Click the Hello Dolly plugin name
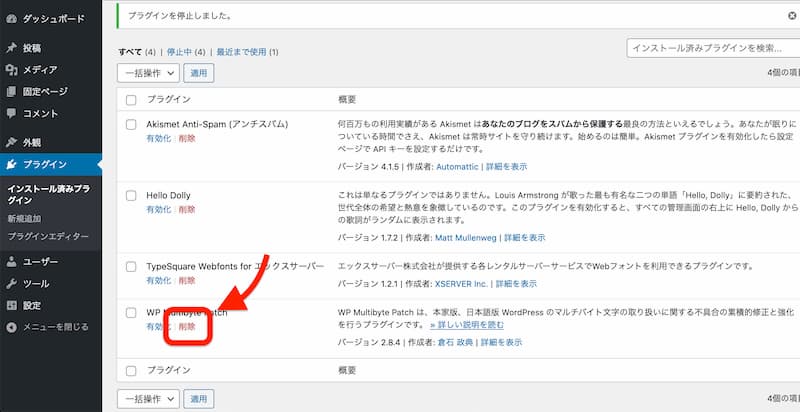The image size is (800, 412). (x=168, y=196)
